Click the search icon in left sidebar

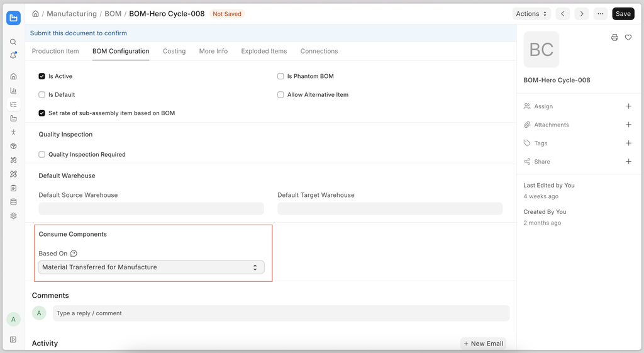[13, 42]
